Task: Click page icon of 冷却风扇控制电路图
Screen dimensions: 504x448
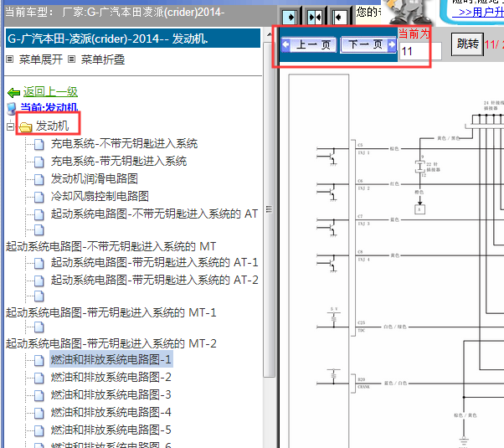Action: point(39,197)
